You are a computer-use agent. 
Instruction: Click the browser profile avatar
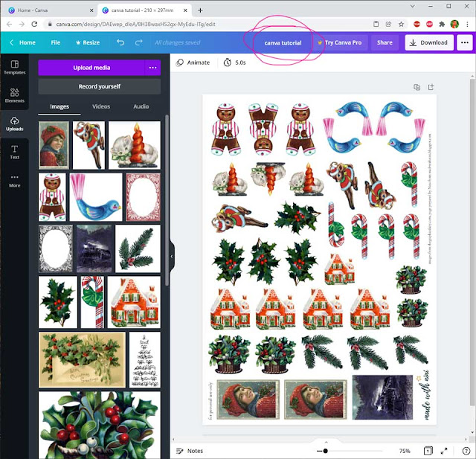point(454,24)
